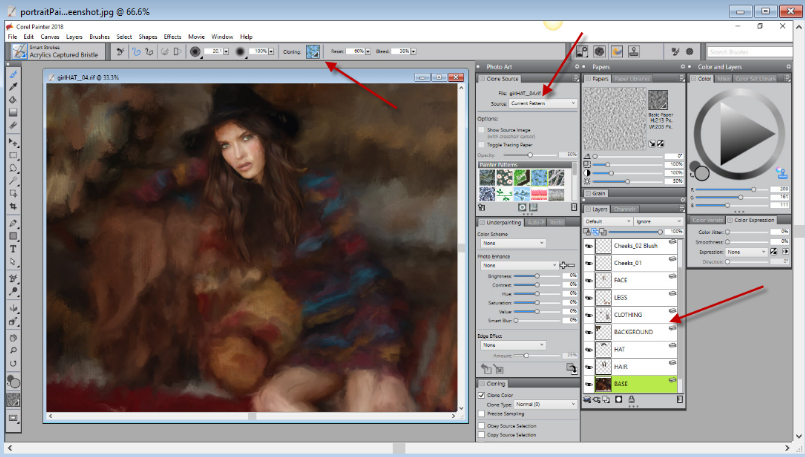This screenshot has height=457, width=805.
Task: Adjust the layer opacity slider in Layers panel
Action: tap(634, 232)
